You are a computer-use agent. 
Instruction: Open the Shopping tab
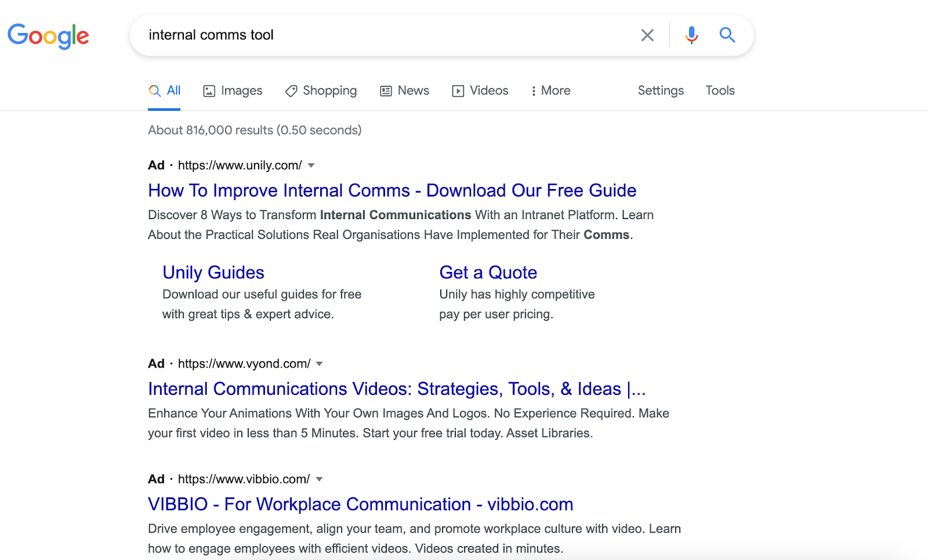click(x=321, y=91)
